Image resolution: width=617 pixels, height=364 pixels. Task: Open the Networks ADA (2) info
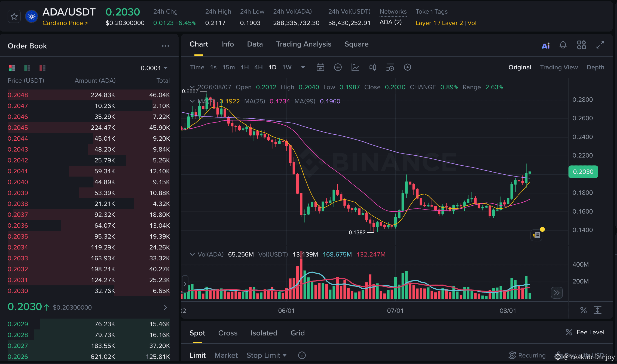pyautogui.click(x=390, y=22)
